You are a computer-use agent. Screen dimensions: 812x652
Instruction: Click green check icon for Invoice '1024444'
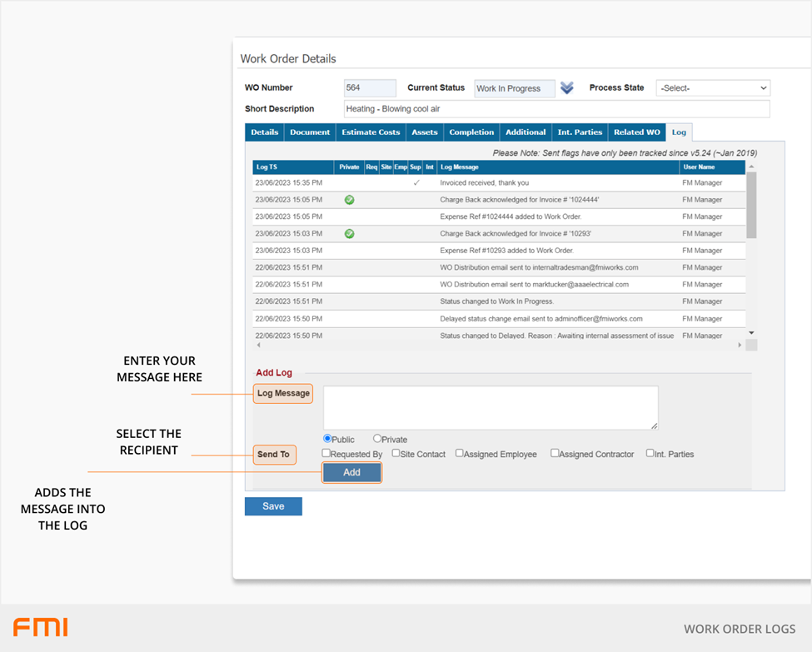pyautogui.click(x=350, y=200)
